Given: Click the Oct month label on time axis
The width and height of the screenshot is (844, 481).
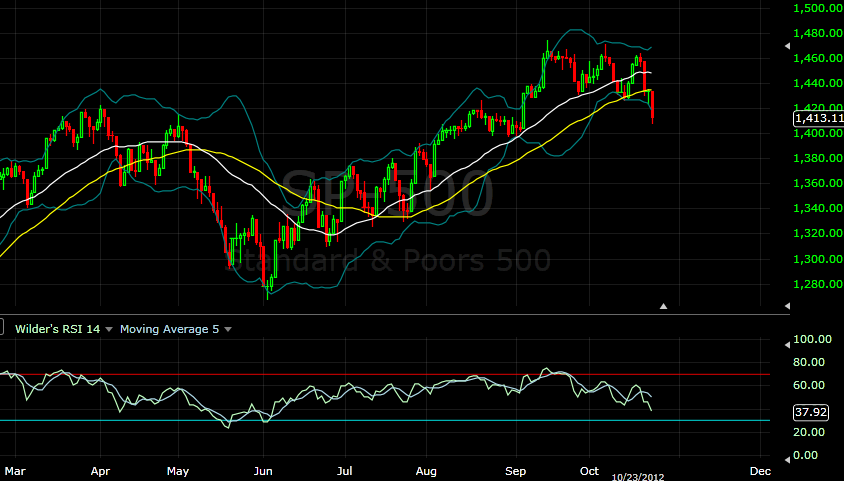Looking at the screenshot, I should (589, 471).
